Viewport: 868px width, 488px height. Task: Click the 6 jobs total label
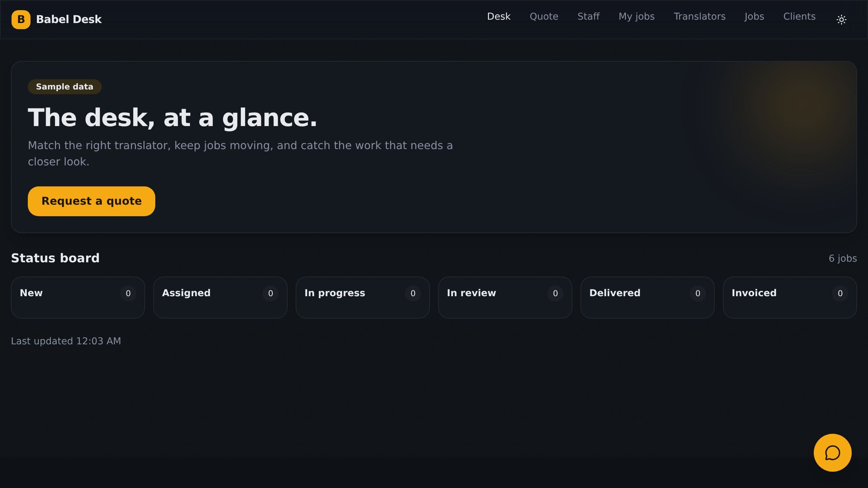point(843,258)
